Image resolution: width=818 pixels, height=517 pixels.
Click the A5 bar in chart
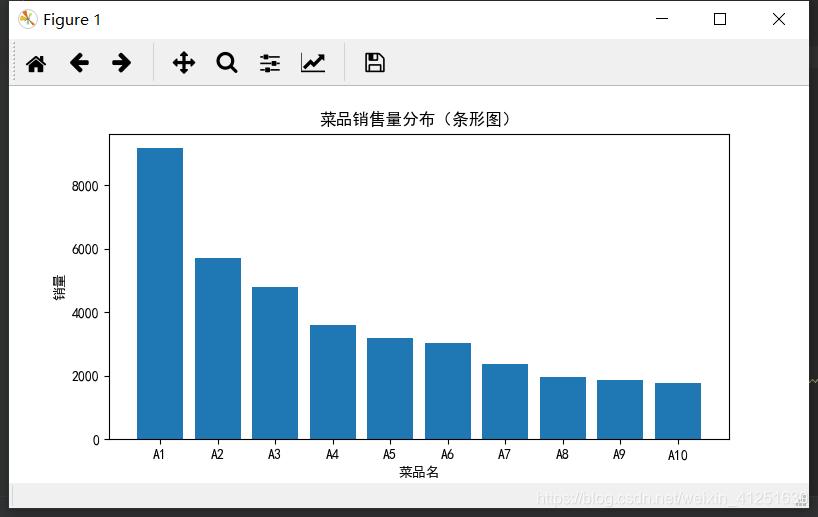pos(390,389)
